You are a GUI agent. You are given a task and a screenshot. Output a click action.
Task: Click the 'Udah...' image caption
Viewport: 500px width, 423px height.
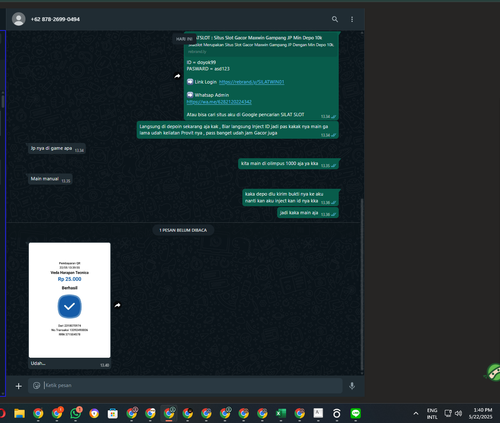click(x=38, y=363)
